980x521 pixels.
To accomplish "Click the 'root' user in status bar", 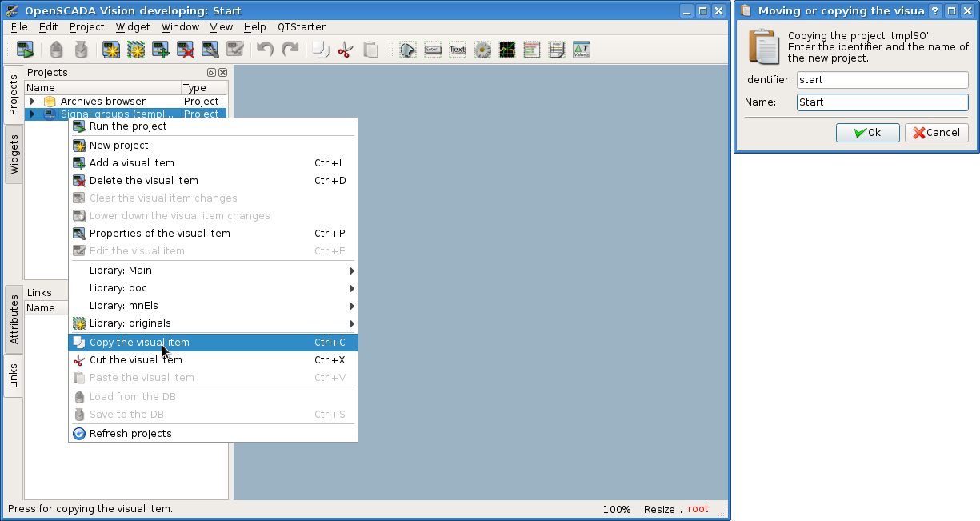I will point(698,509).
